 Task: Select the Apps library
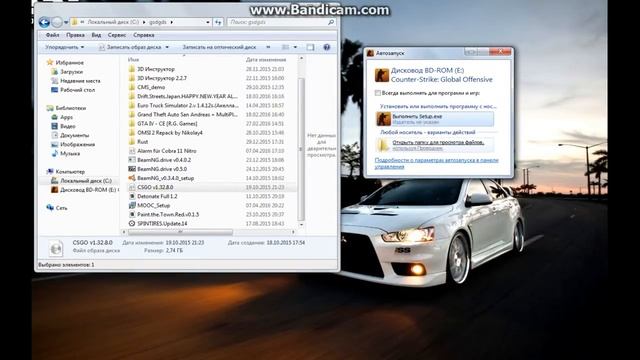pos(66,117)
